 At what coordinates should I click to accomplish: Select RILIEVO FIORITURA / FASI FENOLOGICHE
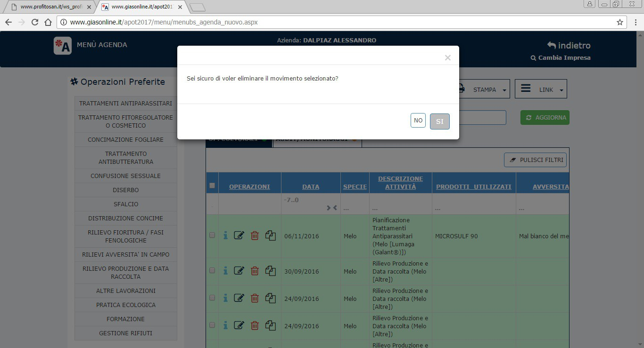pyautogui.click(x=125, y=236)
